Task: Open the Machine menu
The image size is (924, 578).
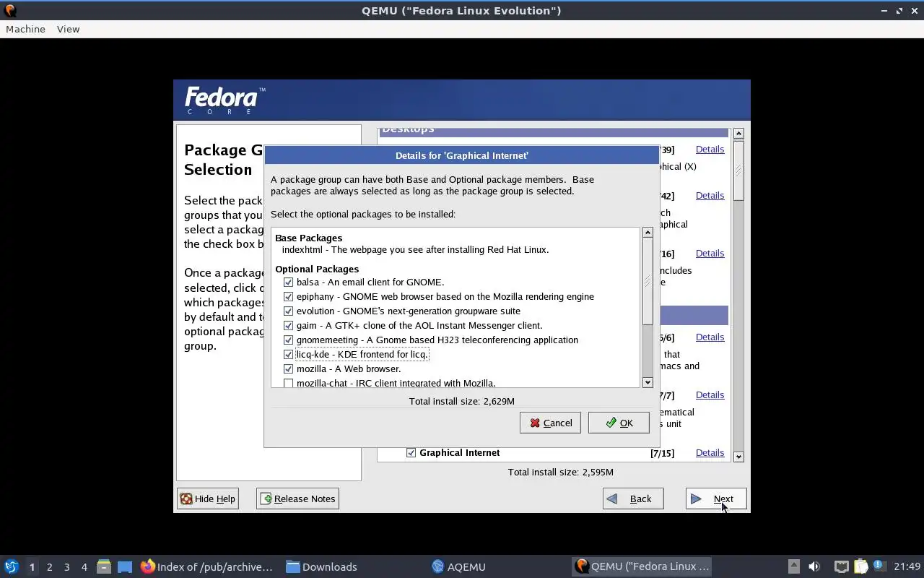Action: pos(25,29)
